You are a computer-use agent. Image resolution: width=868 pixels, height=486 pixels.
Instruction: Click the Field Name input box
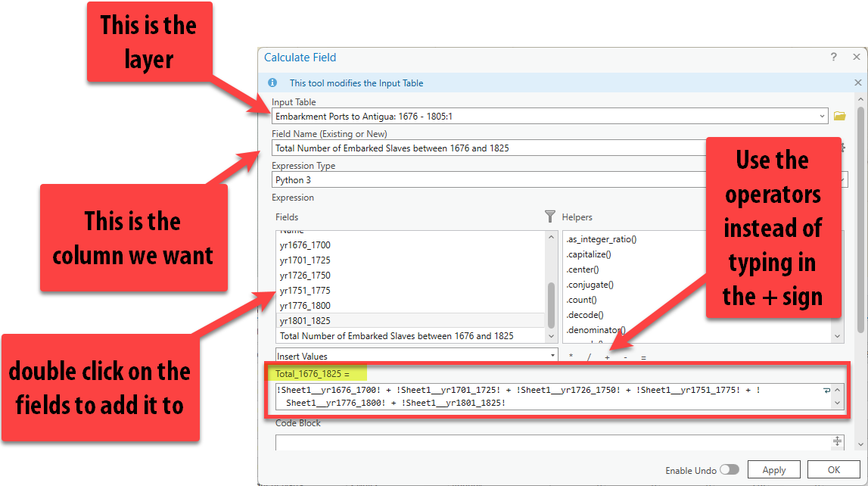484,148
